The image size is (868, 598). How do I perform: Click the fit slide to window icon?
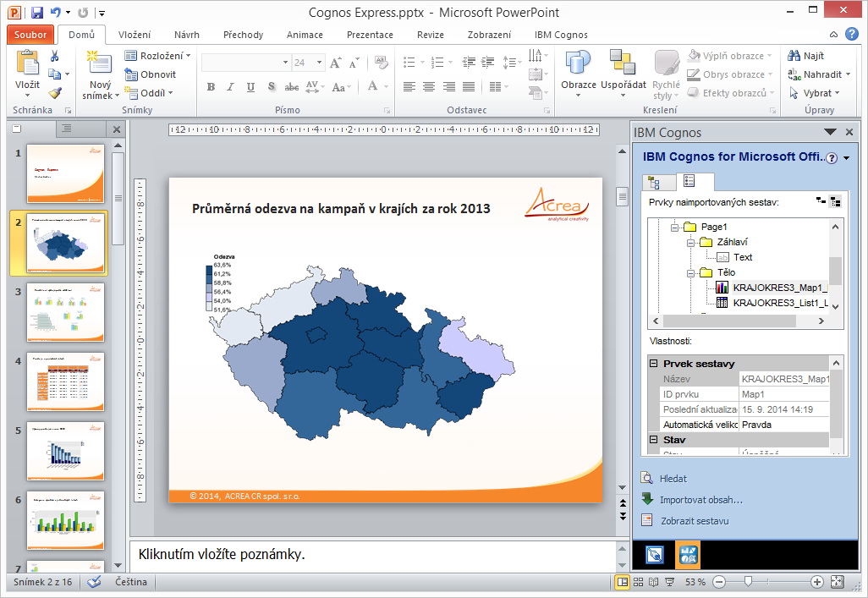tap(837, 582)
